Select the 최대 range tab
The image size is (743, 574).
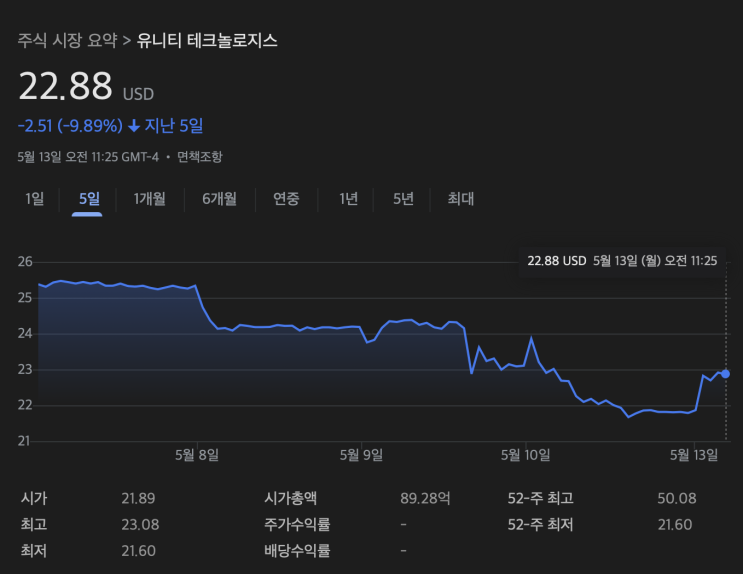click(461, 199)
